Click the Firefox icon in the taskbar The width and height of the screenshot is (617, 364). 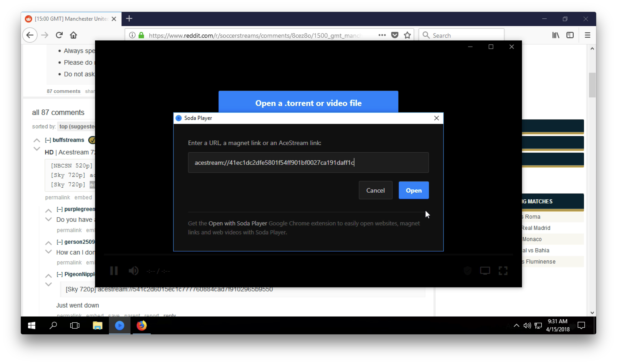(141, 325)
